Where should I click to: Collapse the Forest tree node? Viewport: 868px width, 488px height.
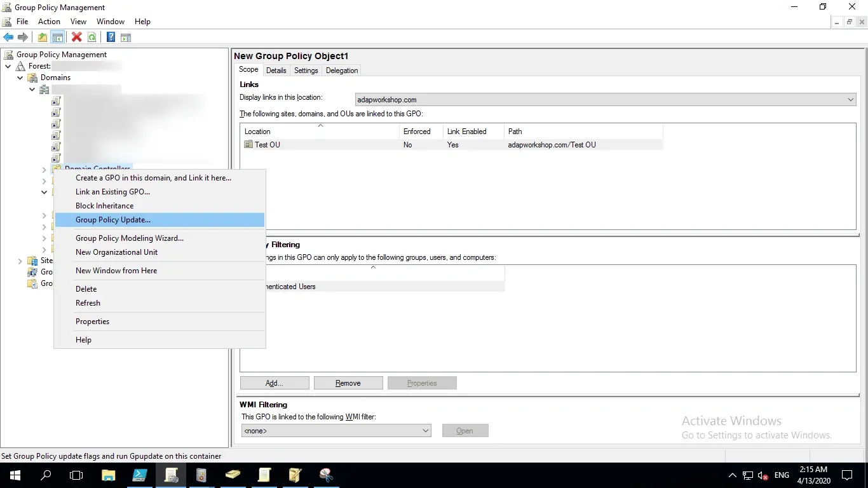8,66
